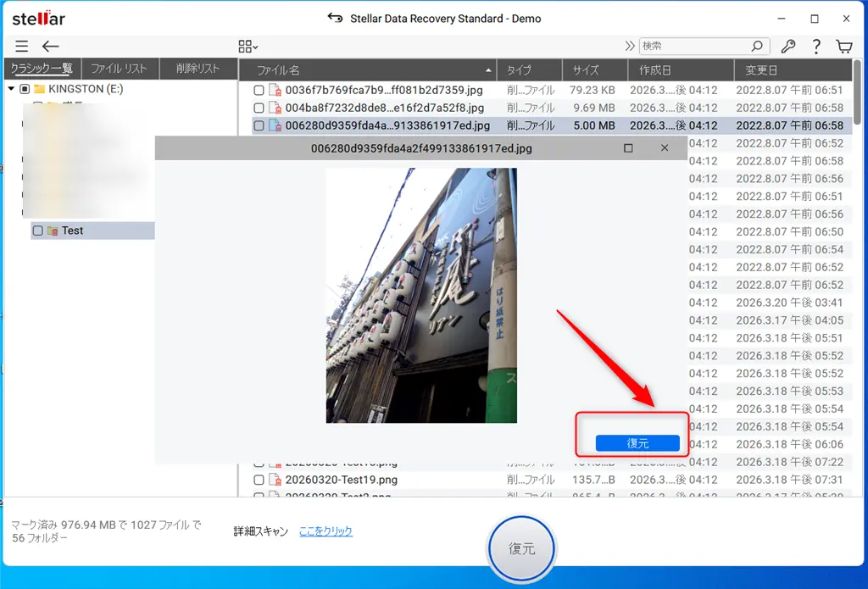This screenshot has width=868, height=589.
Task: Click the Stellar logo
Action: pos(37,18)
